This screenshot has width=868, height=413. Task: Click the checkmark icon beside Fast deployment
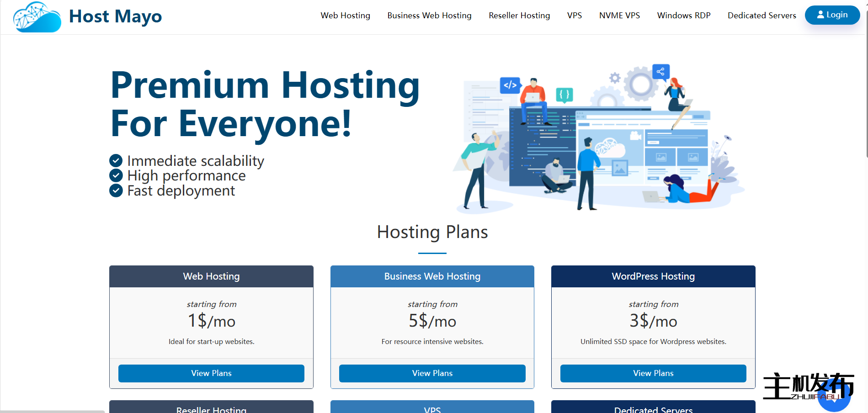click(116, 191)
